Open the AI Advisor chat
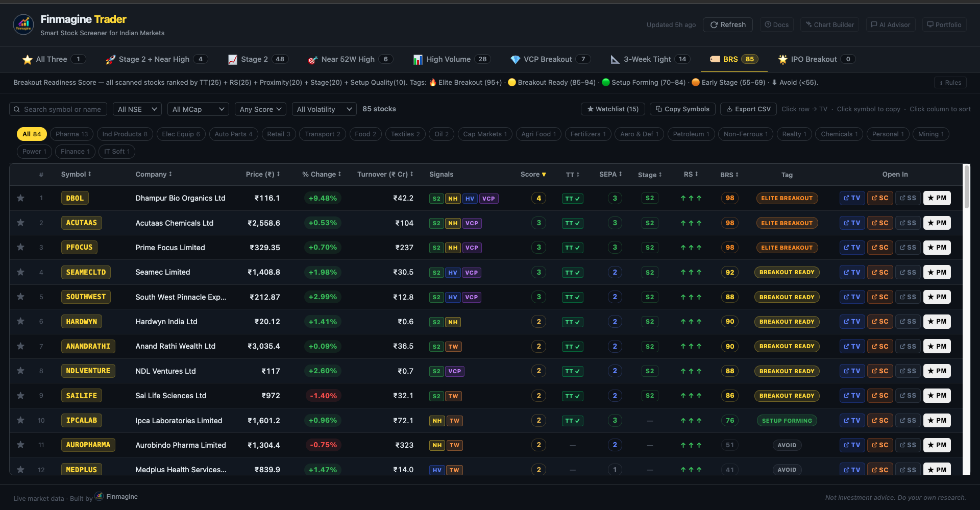Image resolution: width=980 pixels, height=510 pixels. 891,25
